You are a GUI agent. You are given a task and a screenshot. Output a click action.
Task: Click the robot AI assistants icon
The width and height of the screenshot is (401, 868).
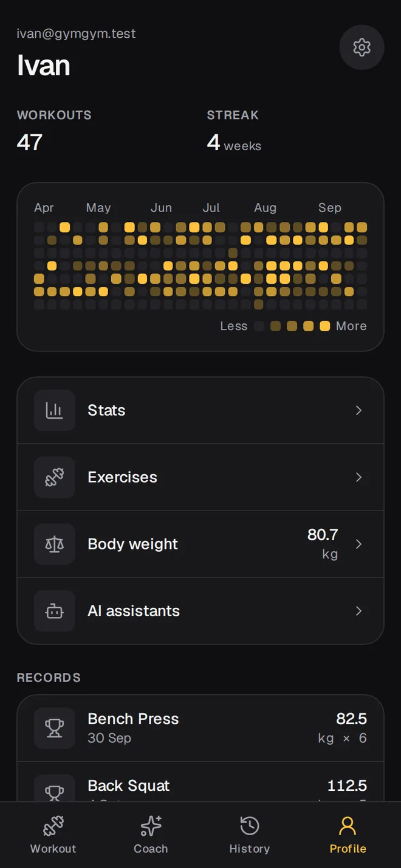point(55,611)
